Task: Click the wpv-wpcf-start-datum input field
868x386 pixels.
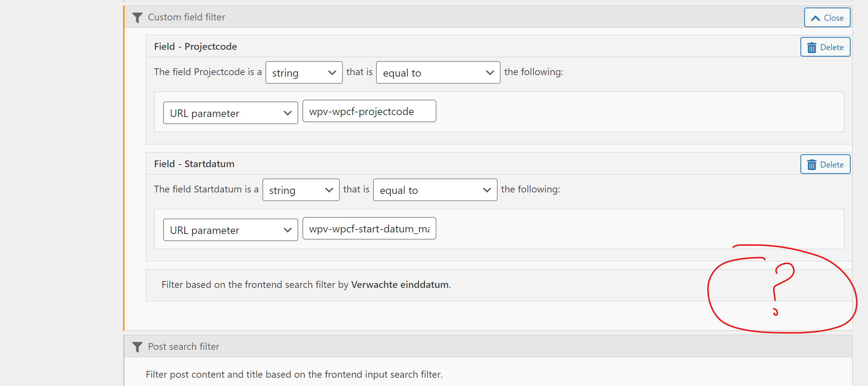Action: point(369,229)
